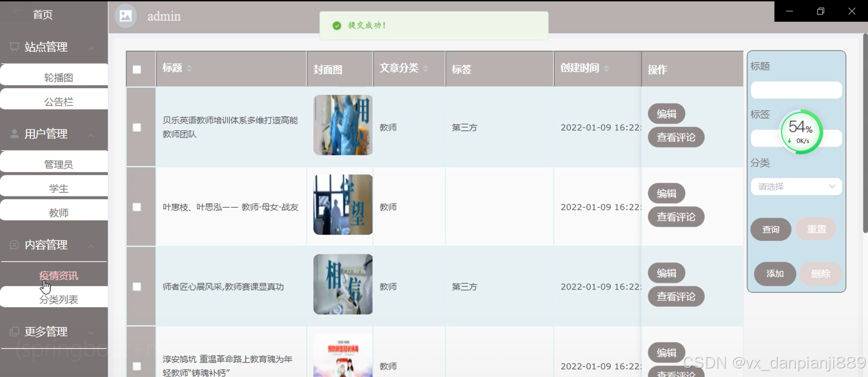Open cover image of 叶惠枝、叶思泓 row
Viewport: 868px width, 377px height.
[343, 205]
